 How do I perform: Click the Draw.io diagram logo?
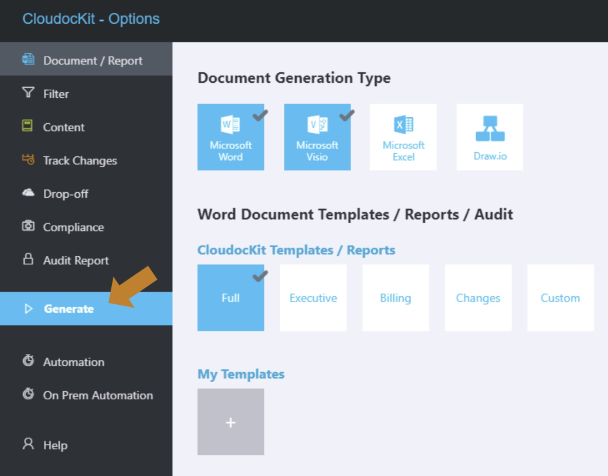490,129
